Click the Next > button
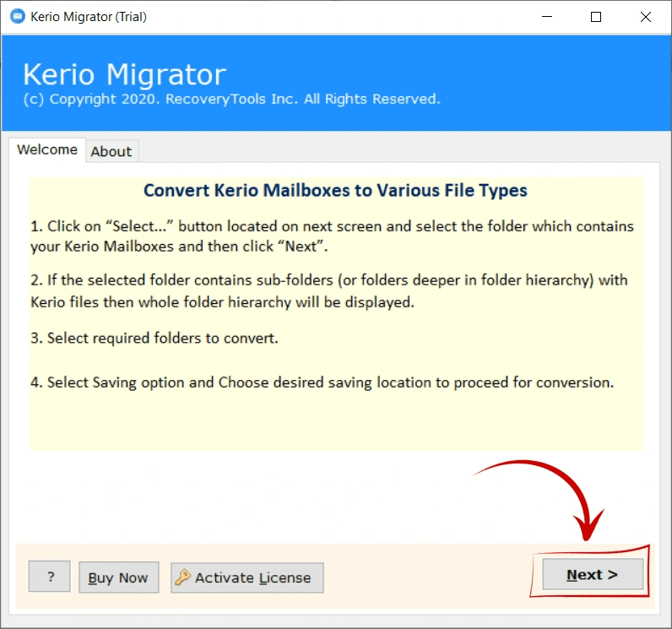 click(593, 574)
